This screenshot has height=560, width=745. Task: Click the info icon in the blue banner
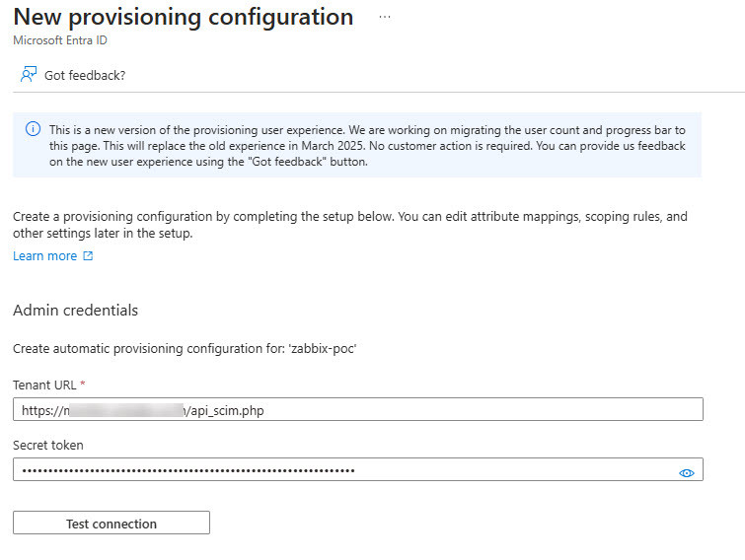(33, 130)
